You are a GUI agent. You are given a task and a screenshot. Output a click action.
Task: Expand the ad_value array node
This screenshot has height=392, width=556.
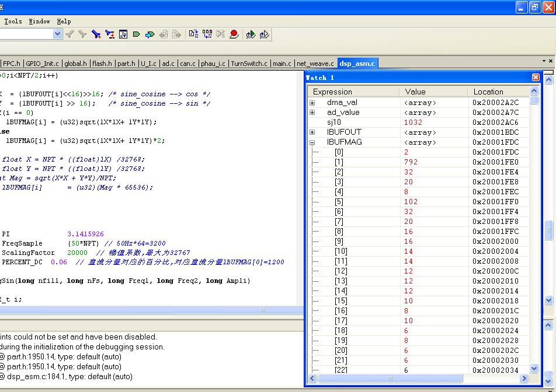coord(312,112)
